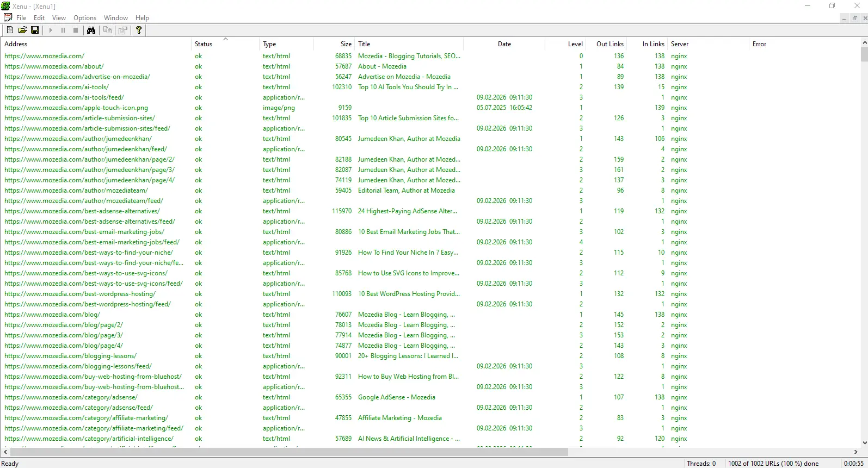
Task: Select the category/artificial-intelligence/ address
Action: 89,439
